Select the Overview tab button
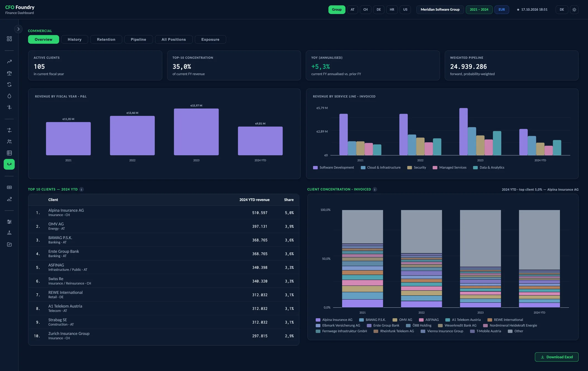This screenshot has height=371, width=588. tap(43, 39)
